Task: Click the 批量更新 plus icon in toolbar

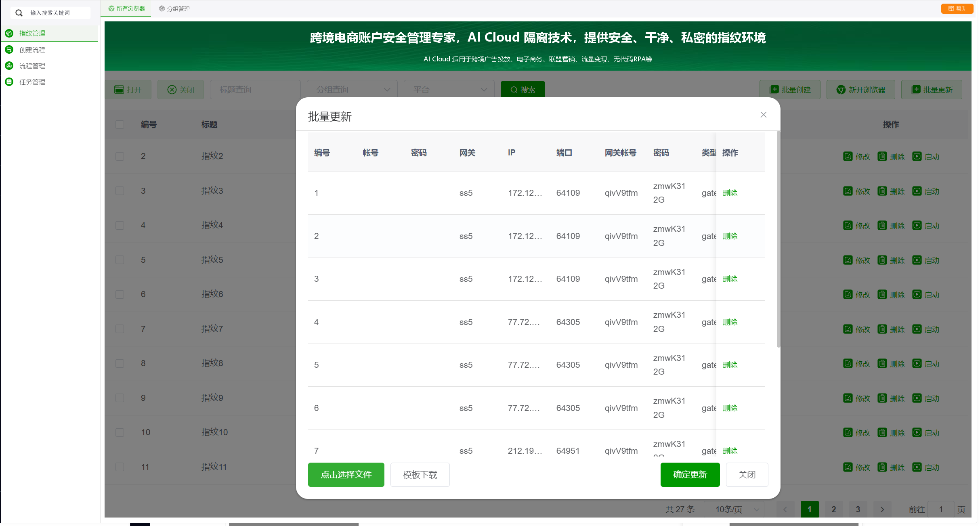Action: click(916, 89)
